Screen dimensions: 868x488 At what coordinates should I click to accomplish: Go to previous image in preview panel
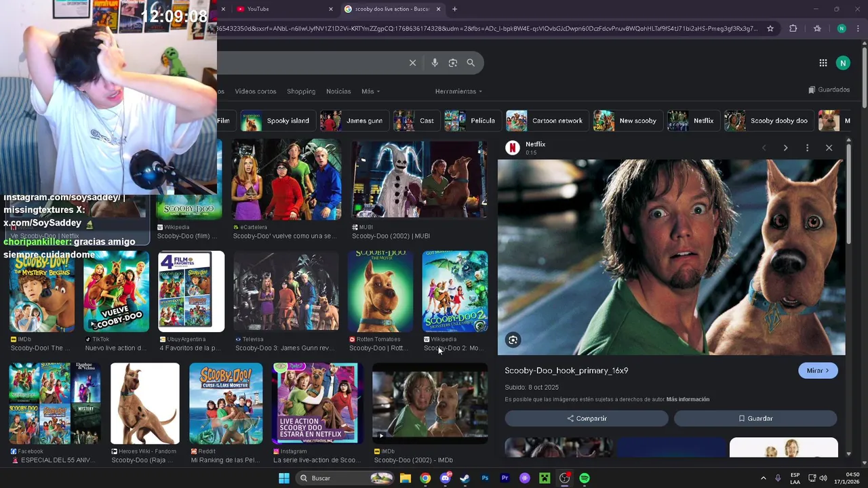(764, 148)
